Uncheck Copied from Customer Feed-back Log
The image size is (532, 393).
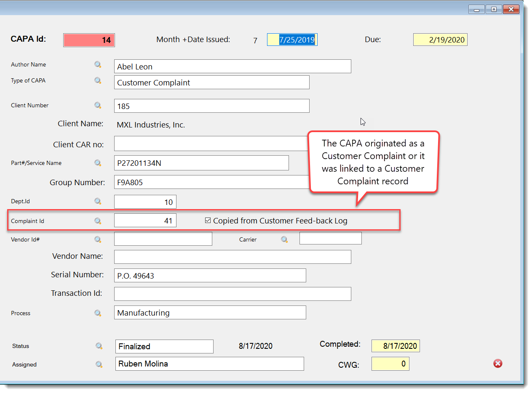[208, 220]
